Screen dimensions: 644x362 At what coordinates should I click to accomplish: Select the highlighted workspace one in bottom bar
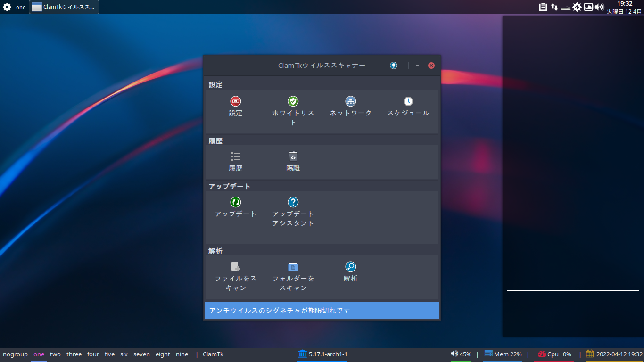[39, 354]
